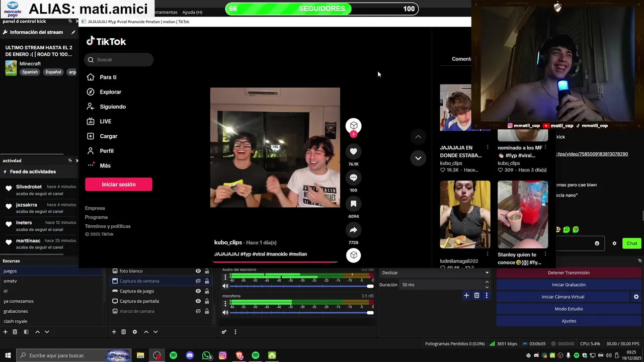Screen dimensions: 644x362
Task: Remove selected source with the trash icon
Action: pyautogui.click(x=123, y=332)
